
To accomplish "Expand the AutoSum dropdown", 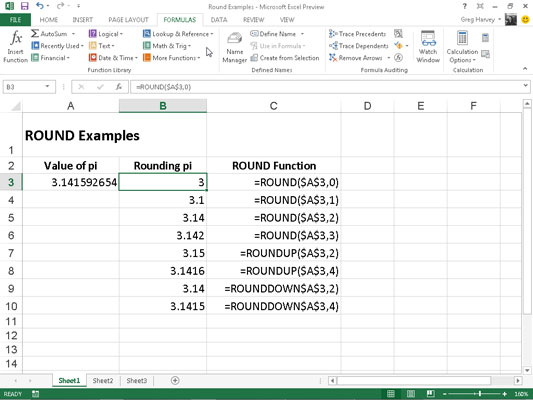I will tap(73, 34).
